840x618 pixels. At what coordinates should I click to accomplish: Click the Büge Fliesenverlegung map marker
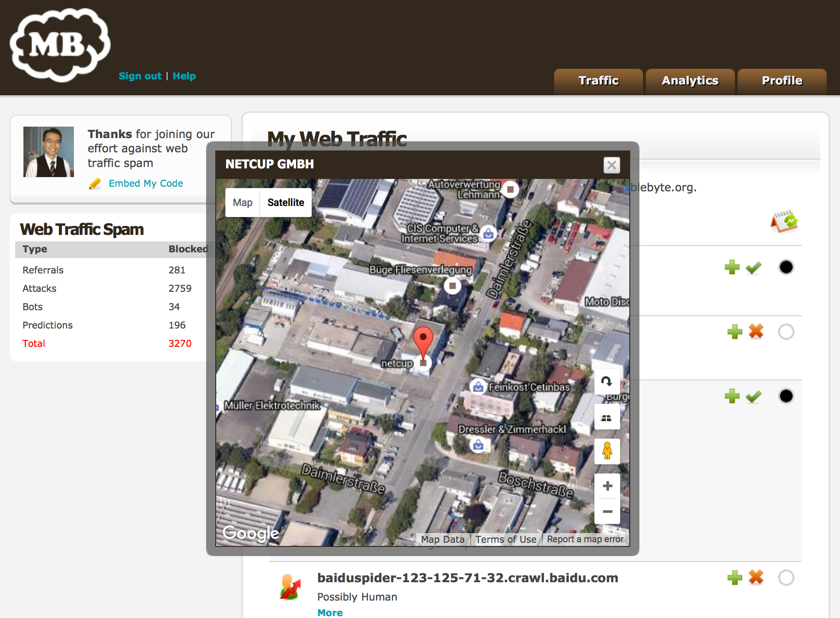point(452,286)
